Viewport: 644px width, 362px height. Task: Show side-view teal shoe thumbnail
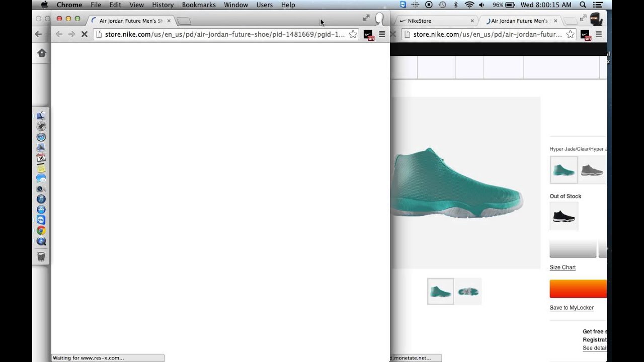pos(440,292)
